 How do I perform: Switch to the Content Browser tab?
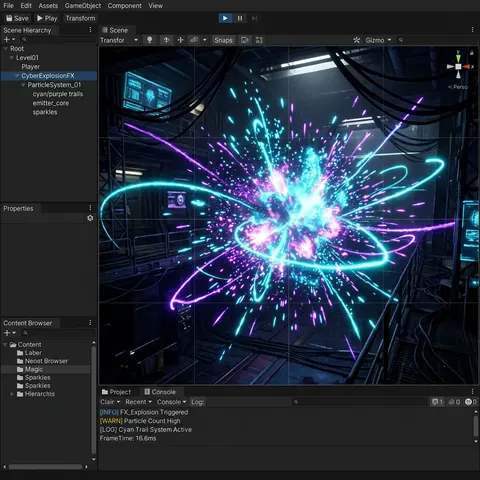point(28,323)
